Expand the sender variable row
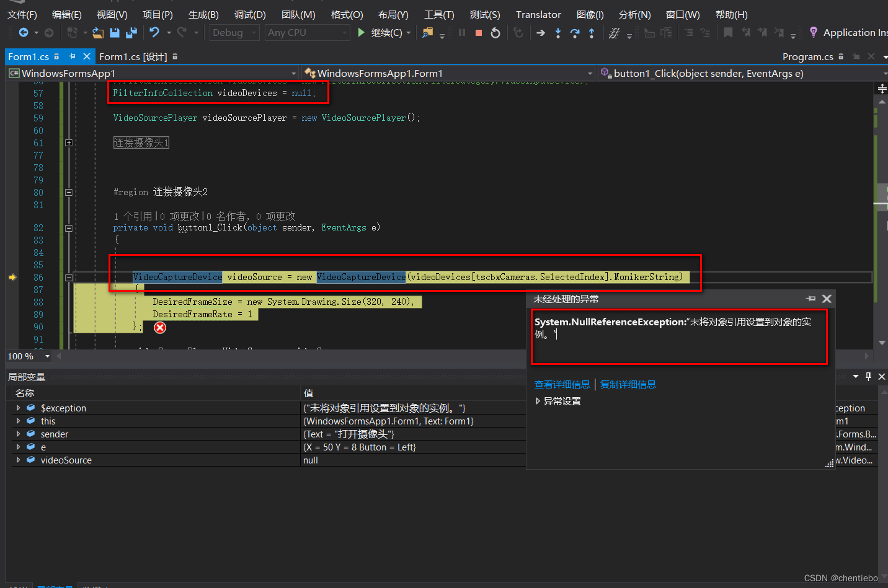This screenshot has height=588, width=888. [x=19, y=434]
